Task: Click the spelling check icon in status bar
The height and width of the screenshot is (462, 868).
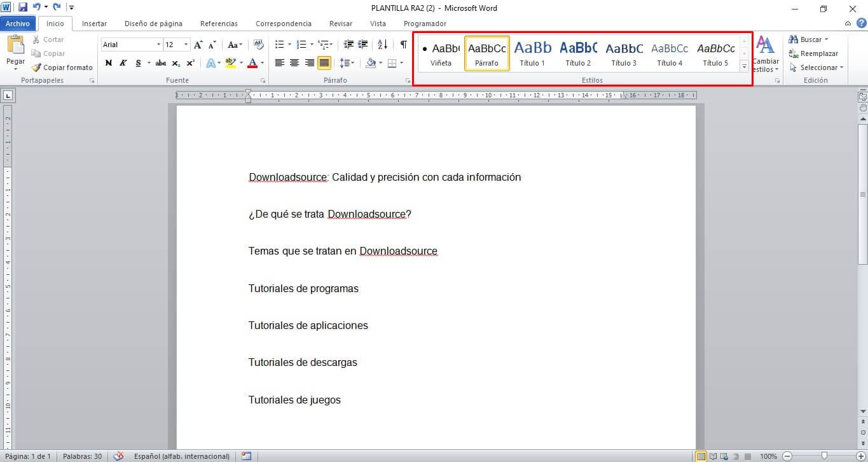Action: pyautogui.click(x=118, y=456)
